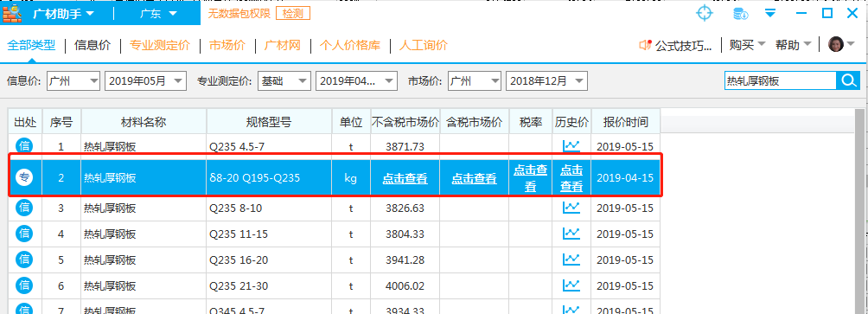Open the 信息价 date dropdown 2019年05月

click(x=145, y=80)
